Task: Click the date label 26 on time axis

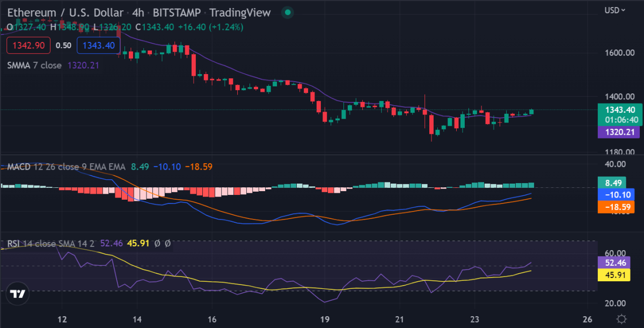Action: click(587, 318)
